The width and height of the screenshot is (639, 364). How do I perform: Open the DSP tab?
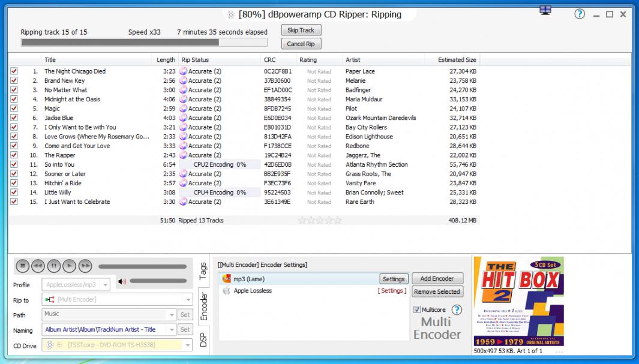click(x=203, y=340)
